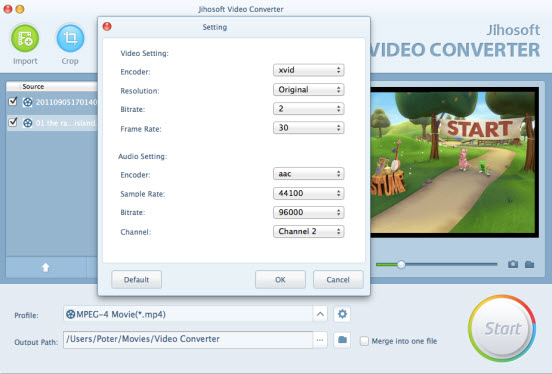Image resolution: width=552 pixels, height=374 pixels.
Task: Open video Encoder dropdown showing xvid
Action: tap(308, 70)
